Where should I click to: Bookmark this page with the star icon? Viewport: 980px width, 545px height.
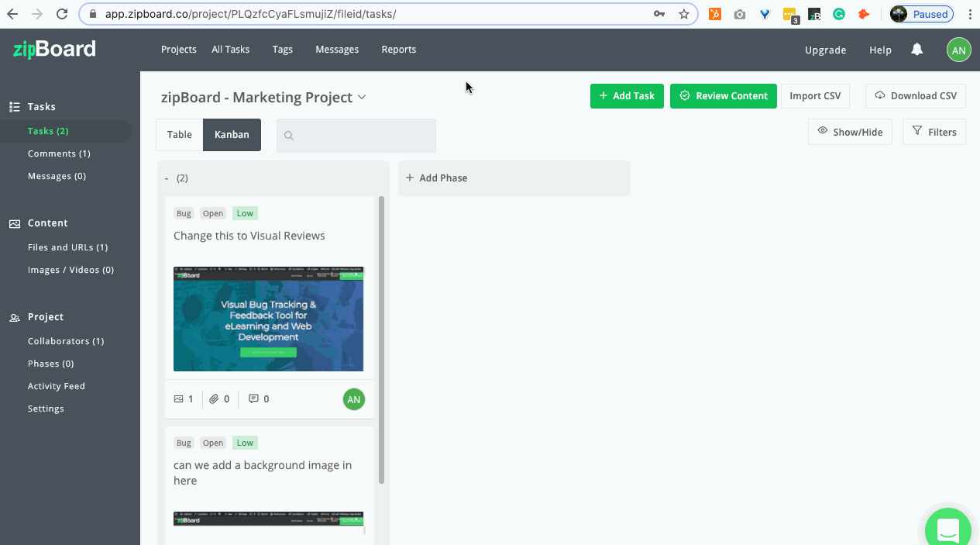pos(683,14)
